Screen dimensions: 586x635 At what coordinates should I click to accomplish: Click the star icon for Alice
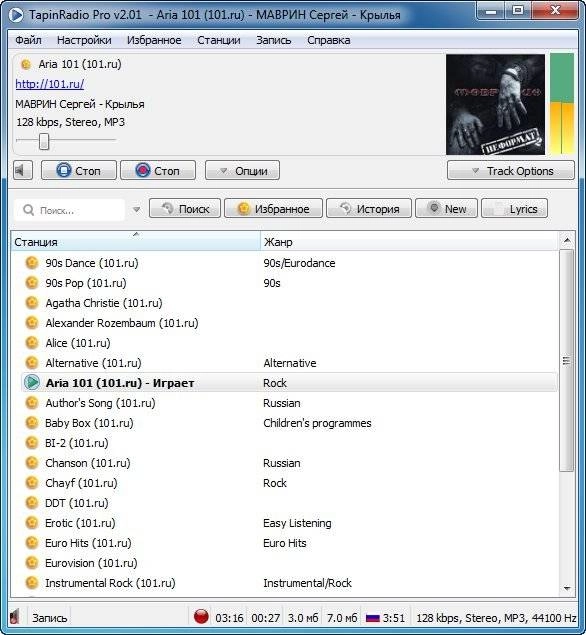(32, 343)
